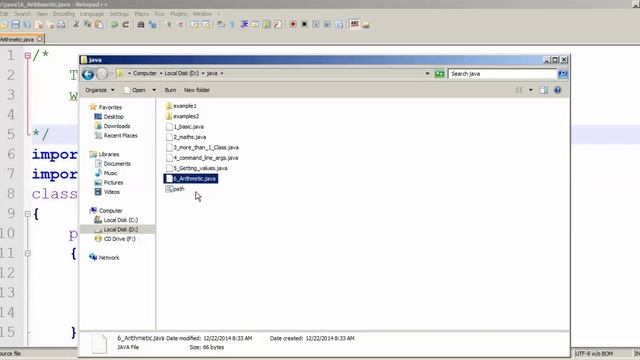Screen dimensions: 640x360
Task: Click Copy icon in Notepad++ toolbar
Action: point(88,24)
